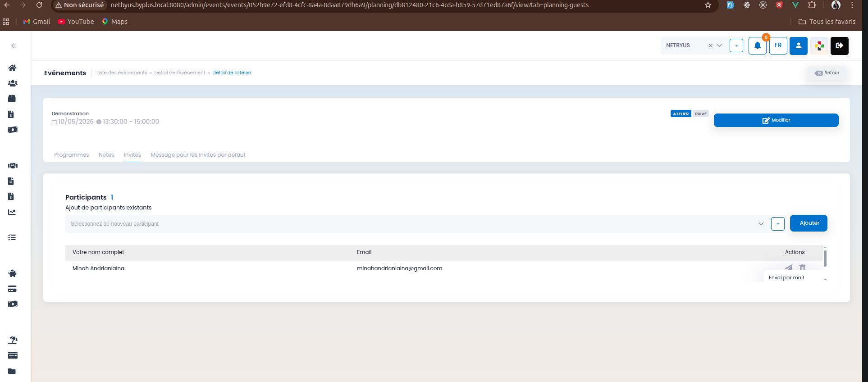The height and width of the screenshot is (382, 868).
Task: Open the chart statistics sidebar icon
Action: coord(12,212)
